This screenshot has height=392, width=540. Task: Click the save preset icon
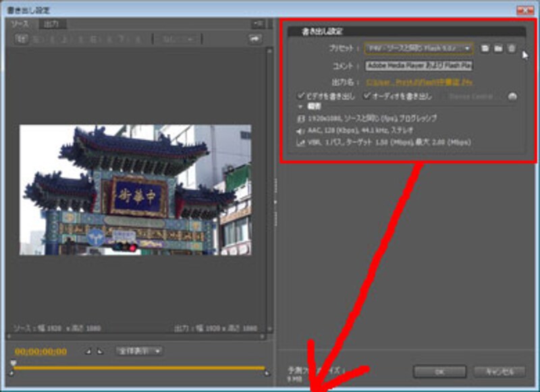point(485,49)
